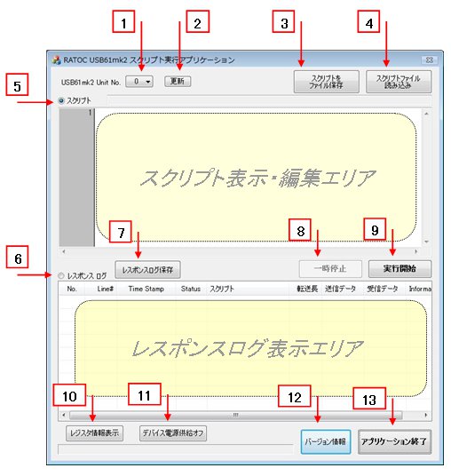Click the 更新 refresh button

click(x=178, y=82)
